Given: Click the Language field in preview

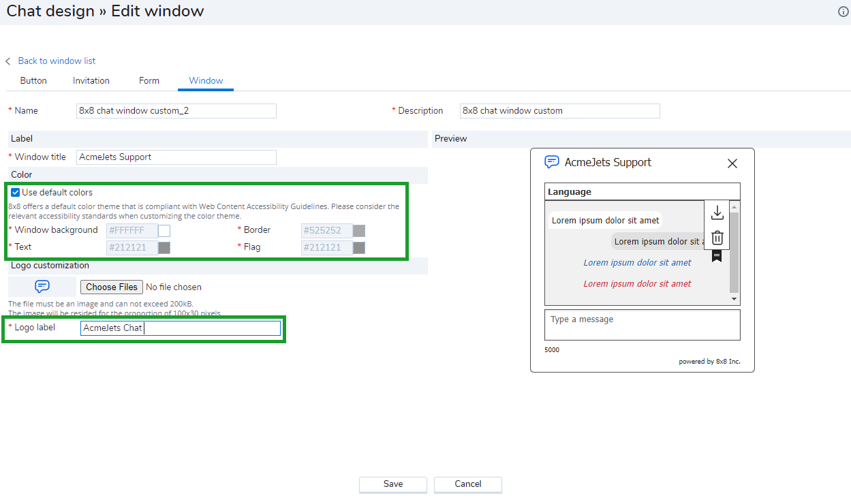Looking at the screenshot, I should click(643, 192).
